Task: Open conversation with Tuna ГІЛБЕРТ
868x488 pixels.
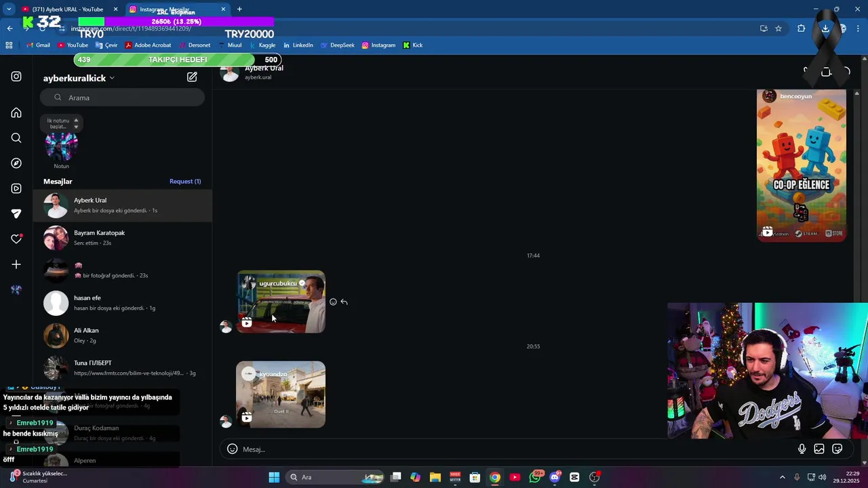Action: 123,368
